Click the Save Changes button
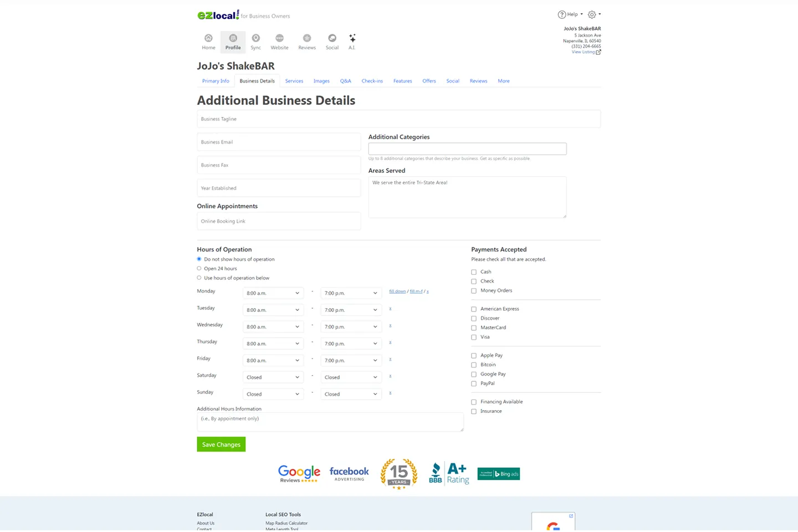This screenshot has width=798, height=532. click(x=221, y=444)
